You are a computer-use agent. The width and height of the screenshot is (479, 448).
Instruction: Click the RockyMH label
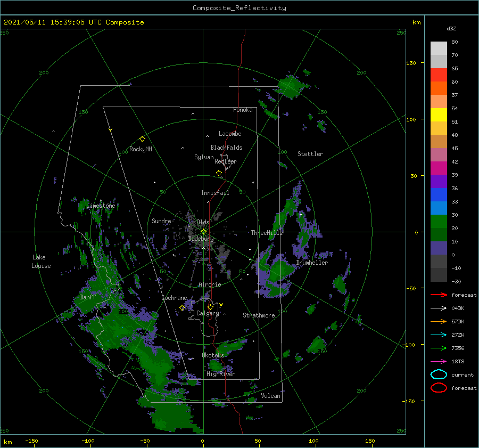141,149
